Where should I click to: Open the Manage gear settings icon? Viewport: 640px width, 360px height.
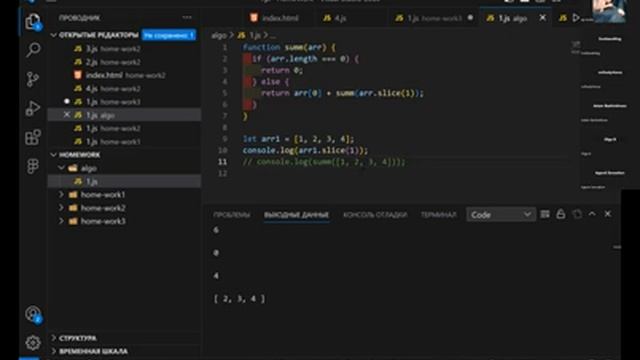[33, 342]
